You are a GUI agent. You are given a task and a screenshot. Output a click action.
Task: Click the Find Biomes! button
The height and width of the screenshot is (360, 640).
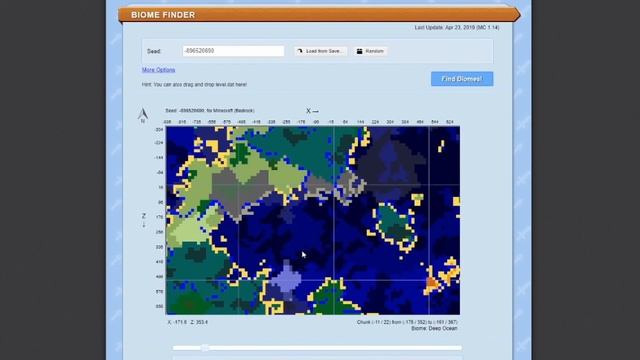tap(462, 79)
